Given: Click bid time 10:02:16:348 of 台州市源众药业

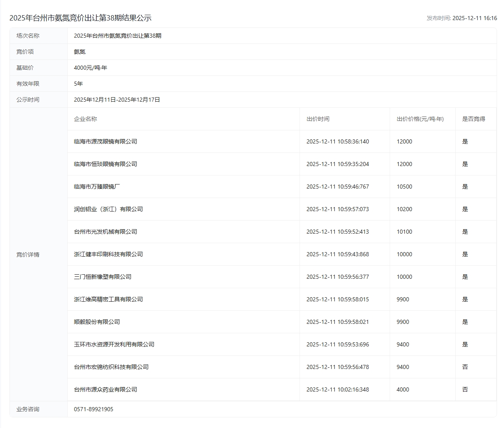Looking at the screenshot, I should click(x=337, y=389).
